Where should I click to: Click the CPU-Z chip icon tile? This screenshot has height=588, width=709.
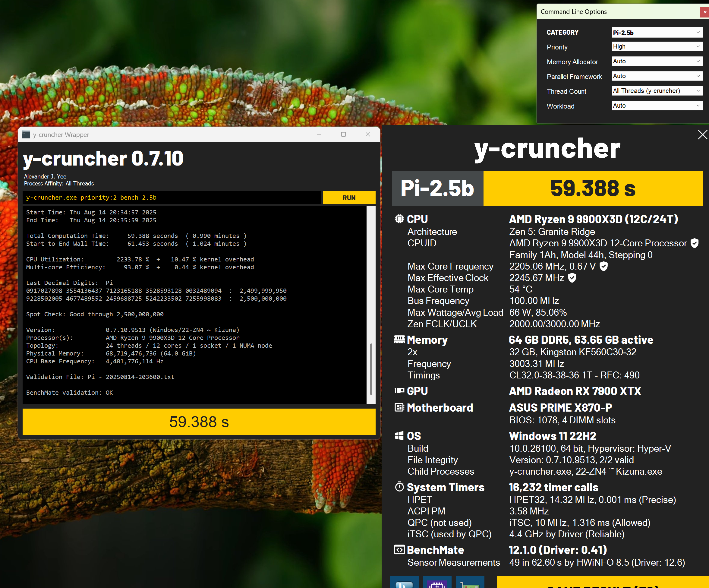click(437, 583)
